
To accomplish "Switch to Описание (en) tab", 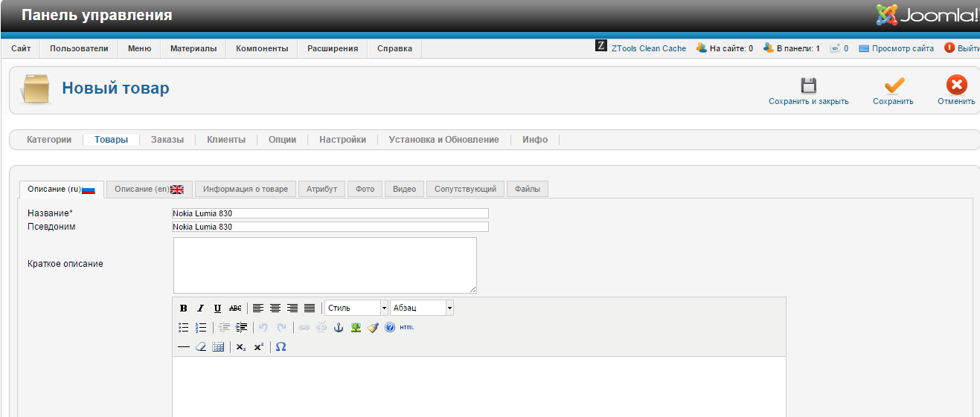I will click(x=150, y=189).
